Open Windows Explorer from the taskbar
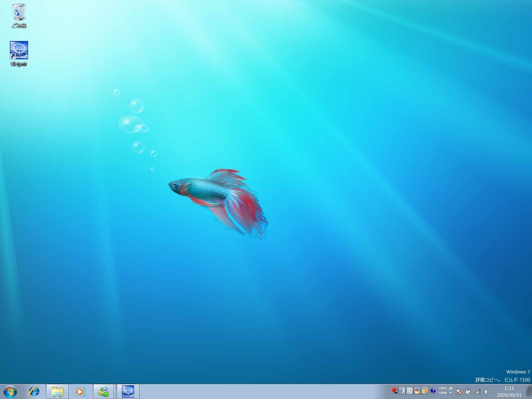532x399 pixels. (57, 391)
